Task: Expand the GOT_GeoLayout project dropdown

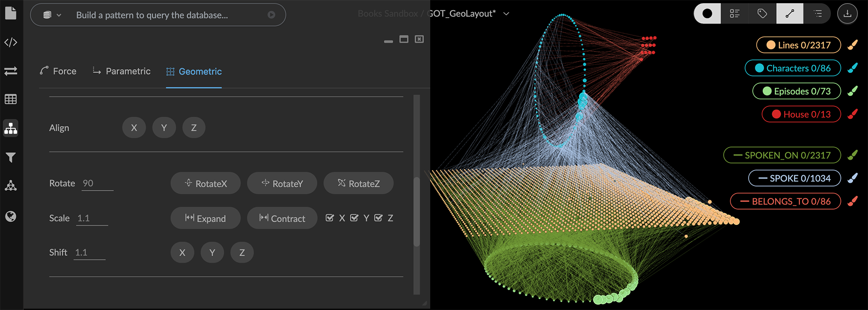Action: 506,14
